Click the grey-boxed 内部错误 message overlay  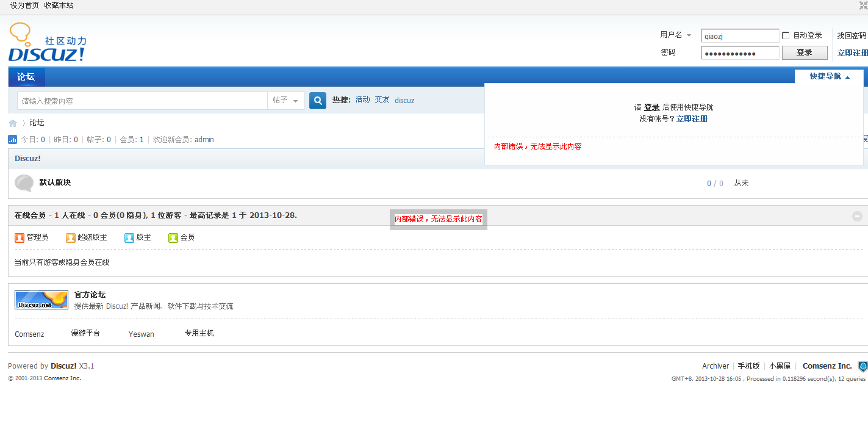[x=439, y=219]
